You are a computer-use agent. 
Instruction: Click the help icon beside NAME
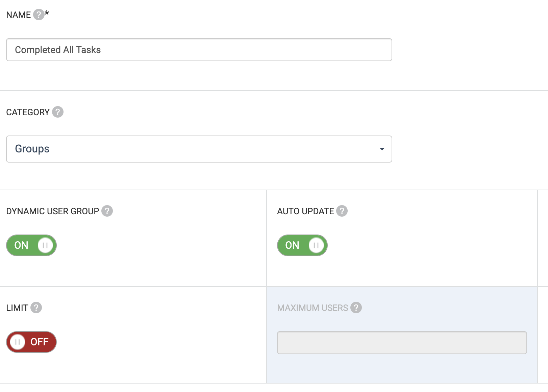(39, 15)
